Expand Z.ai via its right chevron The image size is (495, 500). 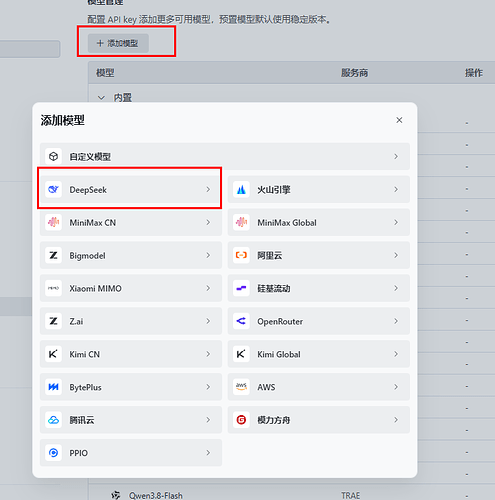pos(208,321)
